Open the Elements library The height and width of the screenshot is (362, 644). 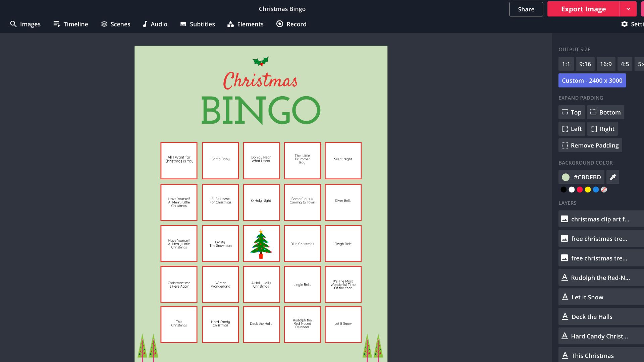click(245, 24)
